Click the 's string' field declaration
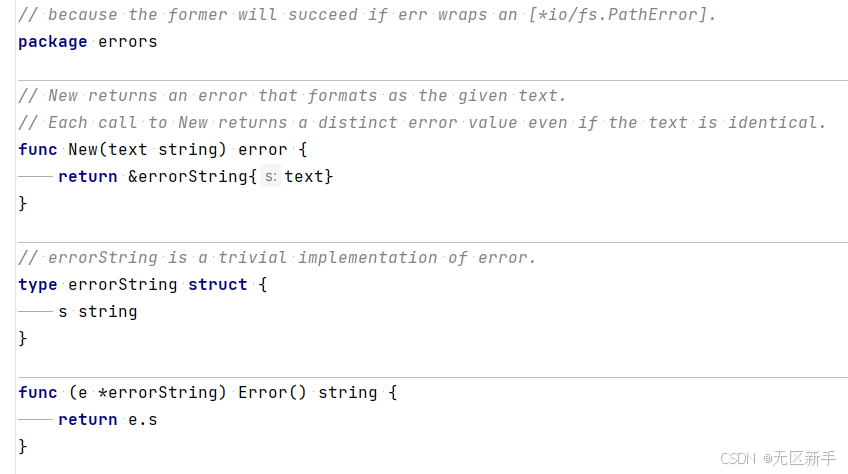The width and height of the screenshot is (848, 474). (98, 312)
